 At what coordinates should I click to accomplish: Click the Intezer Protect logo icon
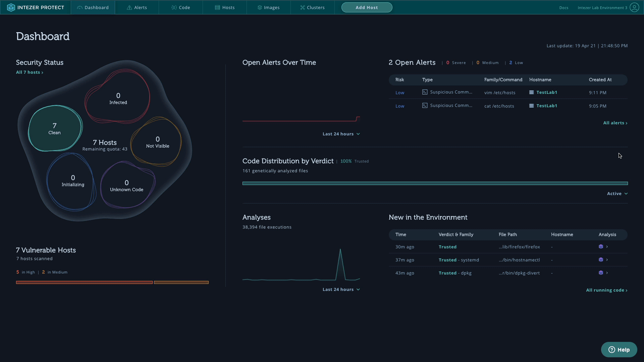click(11, 7)
